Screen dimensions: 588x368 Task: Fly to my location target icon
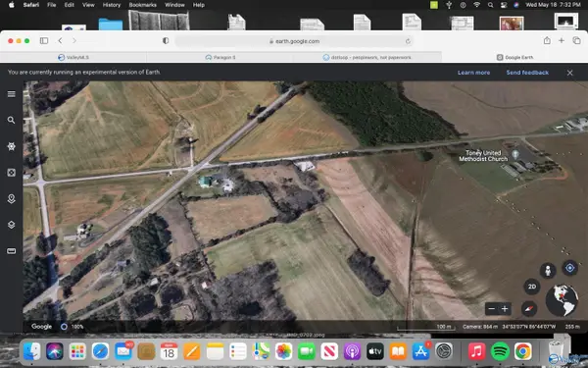pos(570,268)
